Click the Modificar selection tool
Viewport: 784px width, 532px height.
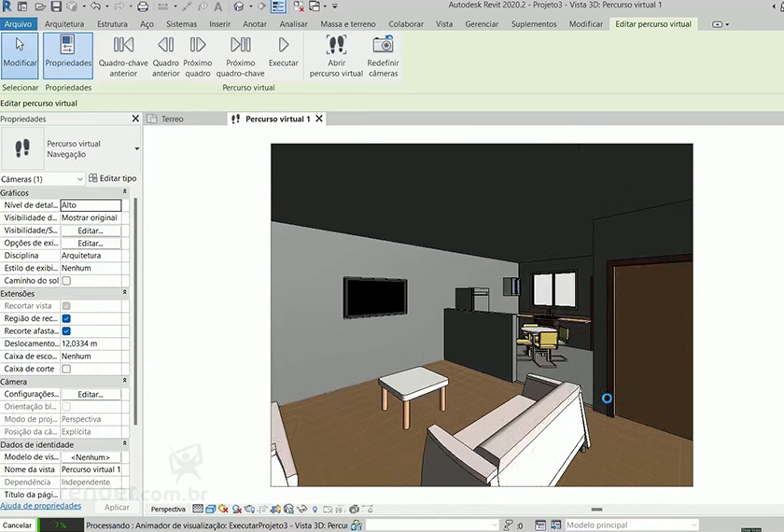[20, 53]
